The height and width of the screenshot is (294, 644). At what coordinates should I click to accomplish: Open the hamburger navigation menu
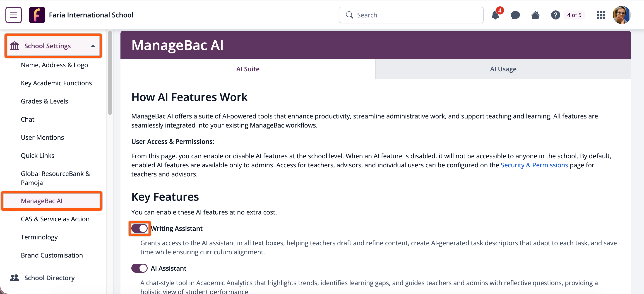(x=14, y=15)
